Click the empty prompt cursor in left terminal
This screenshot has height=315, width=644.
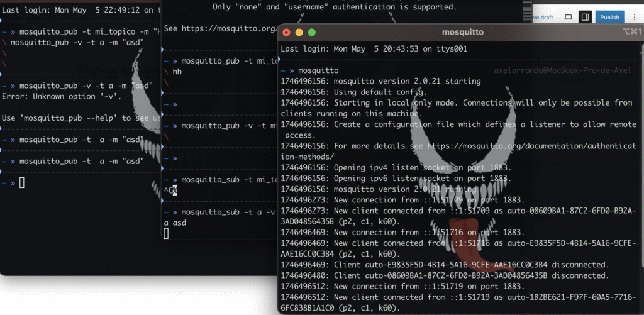(x=22, y=183)
